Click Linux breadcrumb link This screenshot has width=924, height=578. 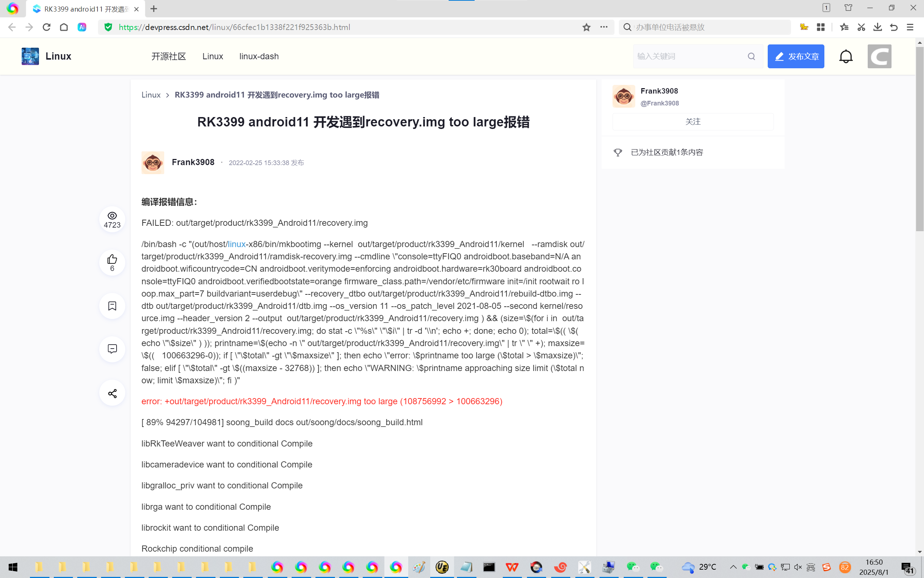[151, 95]
